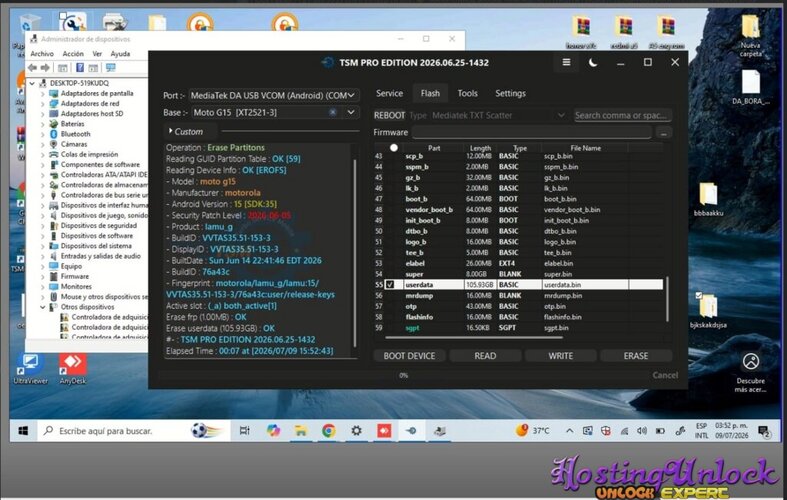Viewport: 787px width, 500px height.
Task: Open AnyDesk red icon in the taskbar
Action: coord(384,431)
